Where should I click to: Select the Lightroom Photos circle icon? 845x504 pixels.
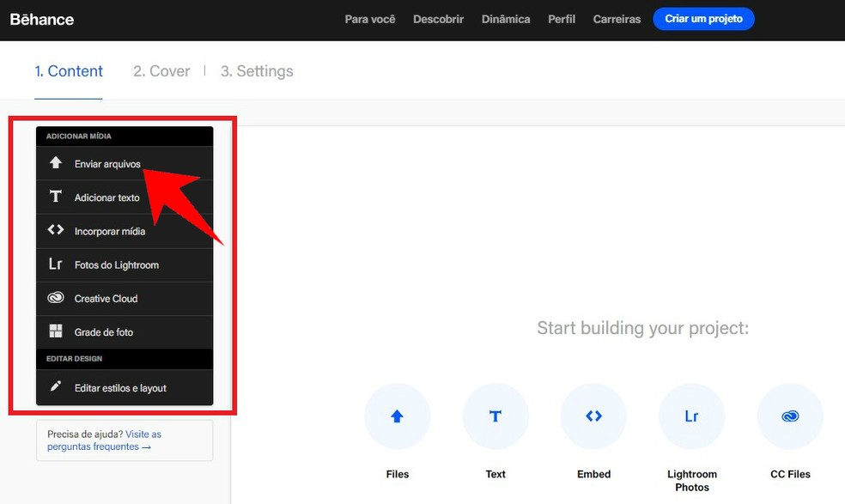pyautogui.click(x=691, y=416)
